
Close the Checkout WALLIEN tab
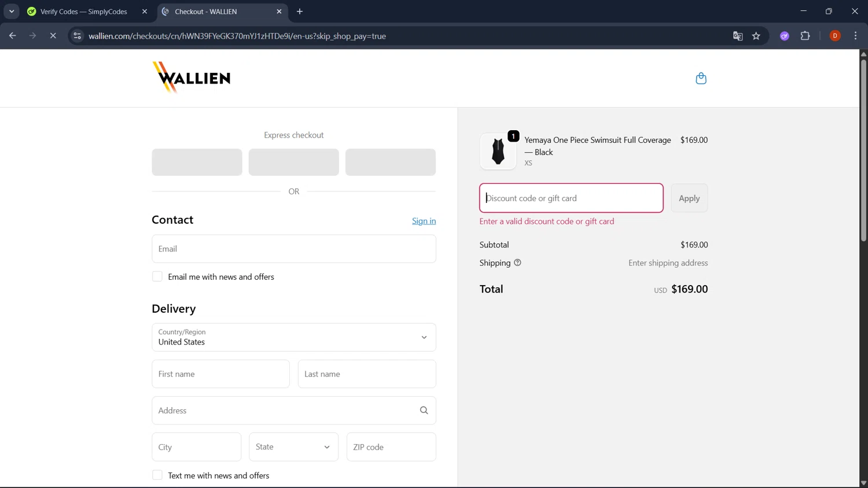279,12
